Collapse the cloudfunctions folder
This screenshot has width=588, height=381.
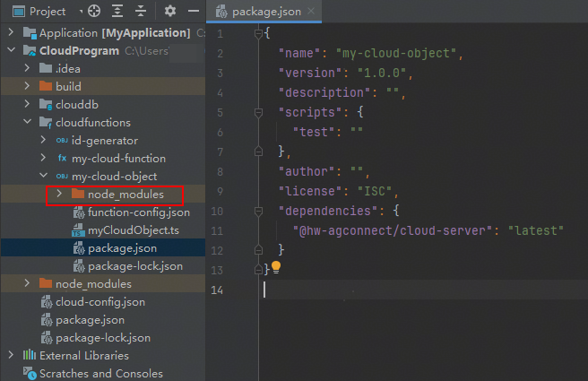(x=27, y=123)
